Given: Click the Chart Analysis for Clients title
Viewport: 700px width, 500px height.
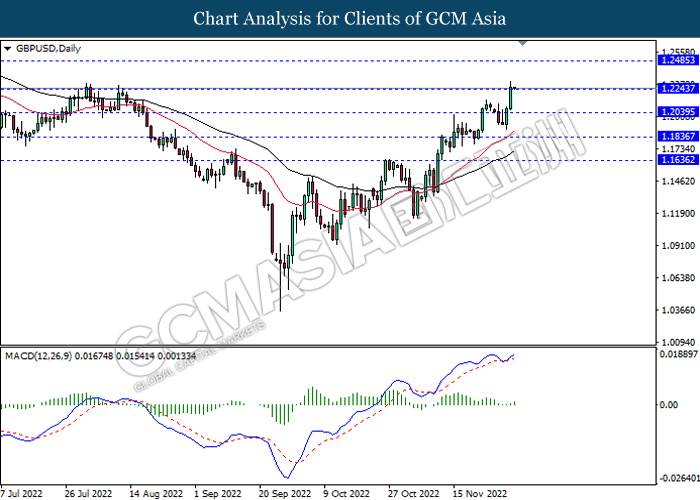Looking at the screenshot, I should [350, 19].
